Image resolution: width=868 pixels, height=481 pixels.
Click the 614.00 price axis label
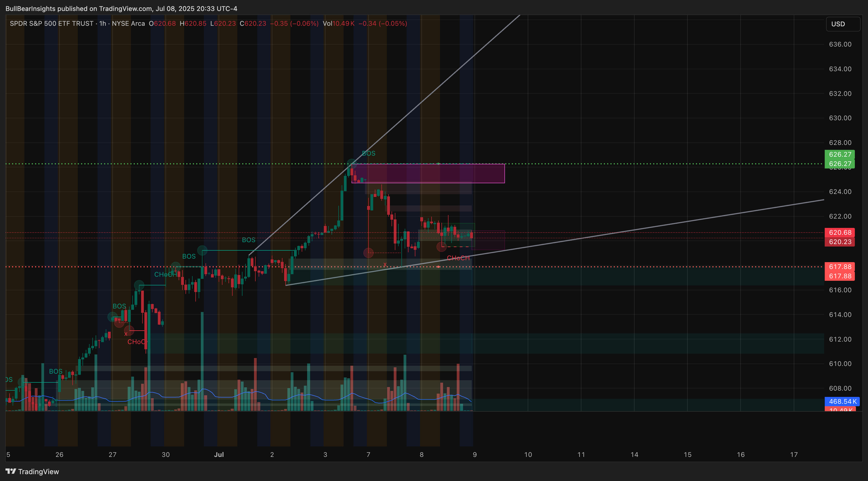pos(840,315)
